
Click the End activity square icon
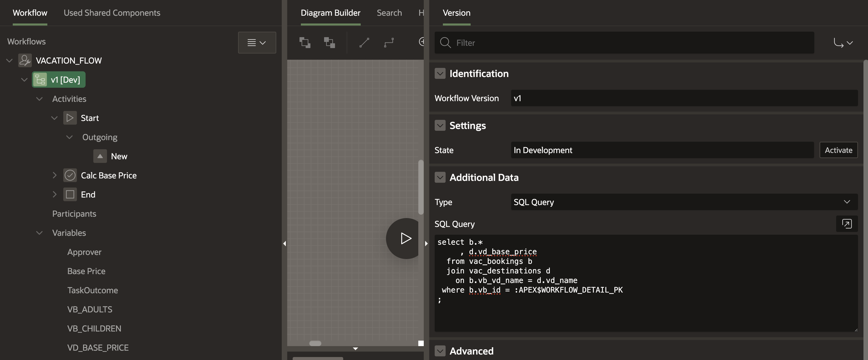pos(70,195)
